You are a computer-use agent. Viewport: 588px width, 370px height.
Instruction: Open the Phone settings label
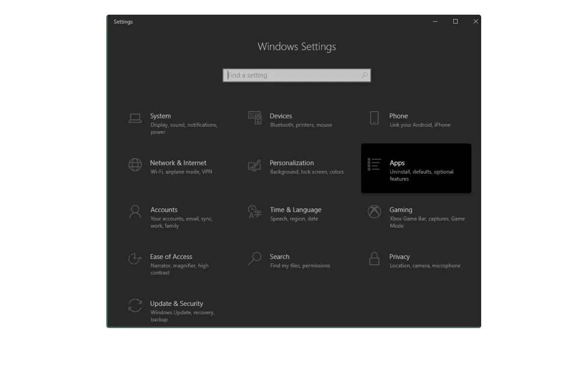[x=399, y=116]
